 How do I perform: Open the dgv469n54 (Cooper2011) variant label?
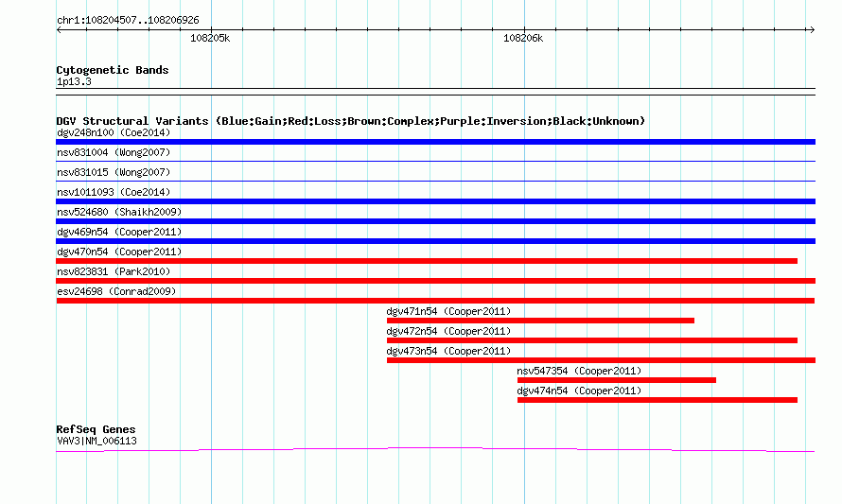pyautogui.click(x=119, y=232)
